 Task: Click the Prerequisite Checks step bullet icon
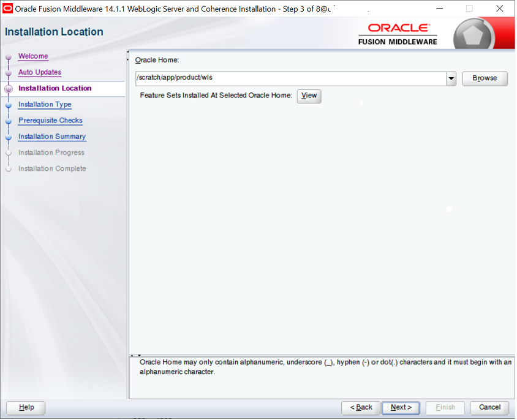[x=9, y=121]
